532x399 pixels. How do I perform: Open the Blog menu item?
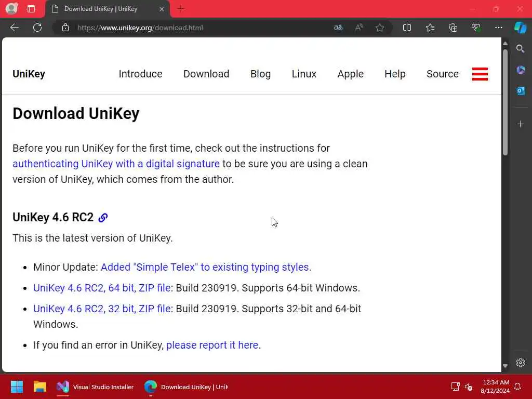coord(261,74)
